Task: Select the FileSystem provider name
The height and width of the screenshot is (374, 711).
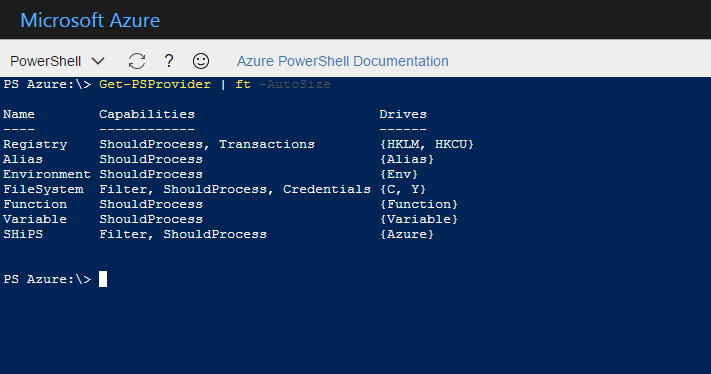Action: point(44,189)
